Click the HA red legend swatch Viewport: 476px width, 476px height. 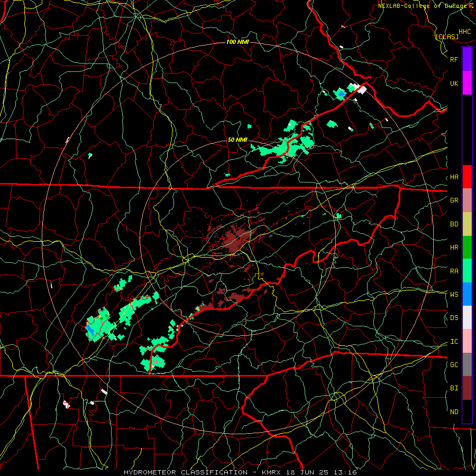467,177
